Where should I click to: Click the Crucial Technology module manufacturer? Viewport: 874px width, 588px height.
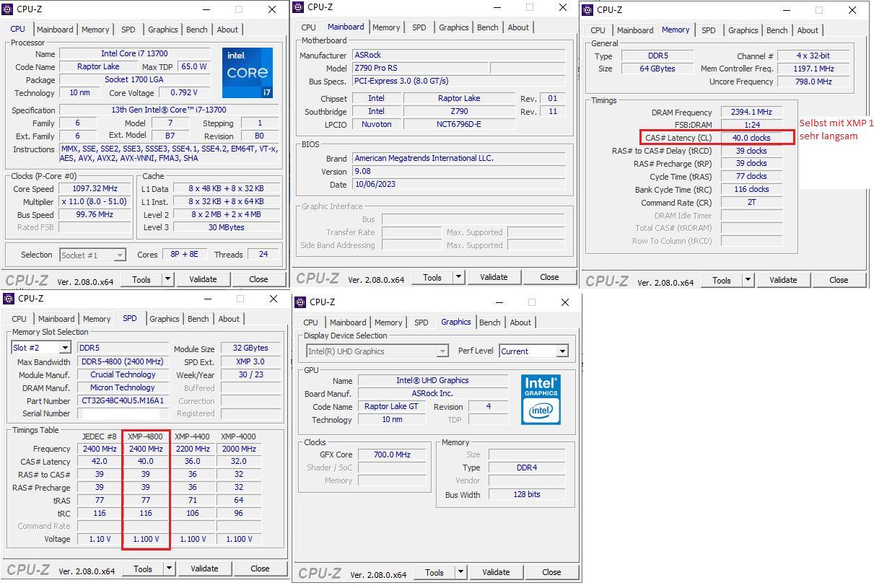click(123, 375)
